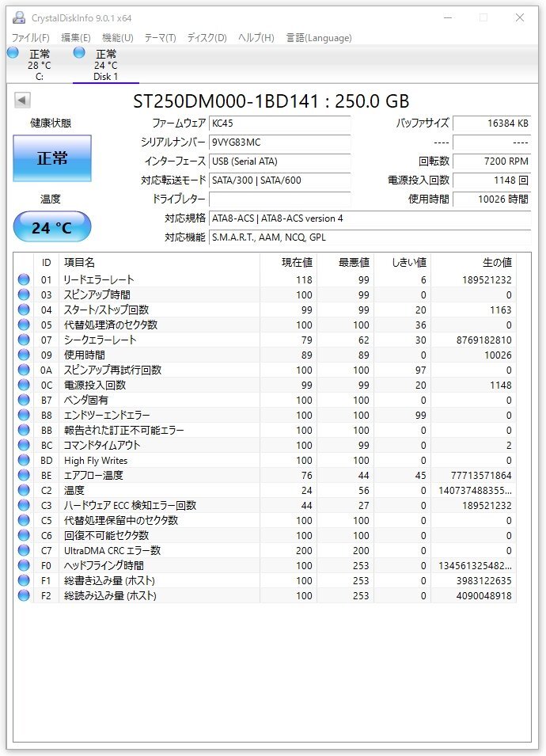Click status orb for B7 ベンダ固有 row
The height and width of the screenshot is (756, 546).
pos(24,400)
